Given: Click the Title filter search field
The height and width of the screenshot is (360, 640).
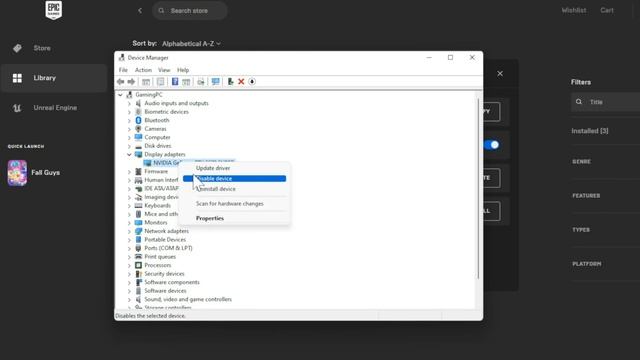Looking at the screenshot, I should [x=606, y=102].
